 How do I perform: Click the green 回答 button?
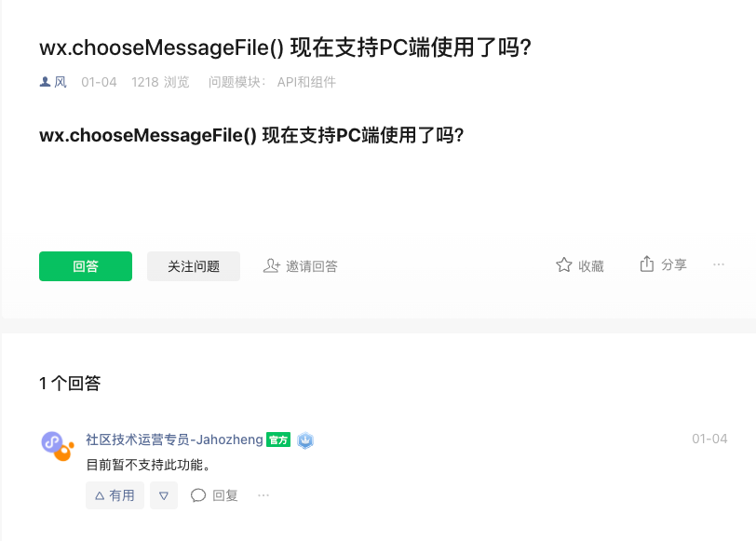pyautogui.click(x=86, y=266)
